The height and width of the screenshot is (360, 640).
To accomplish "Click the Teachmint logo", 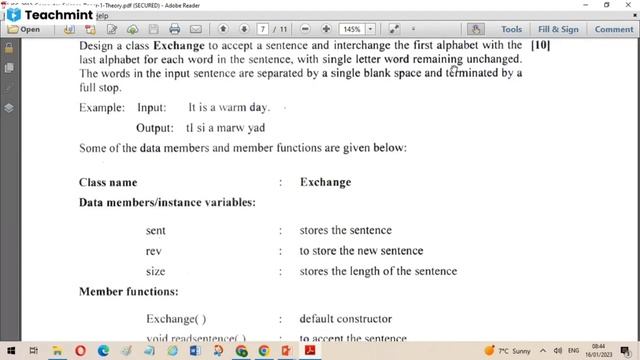I will click(x=50, y=15).
